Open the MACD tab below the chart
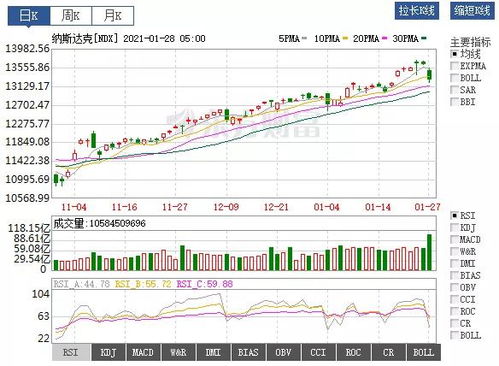This screenshot has width=499, height=366. 143,352
